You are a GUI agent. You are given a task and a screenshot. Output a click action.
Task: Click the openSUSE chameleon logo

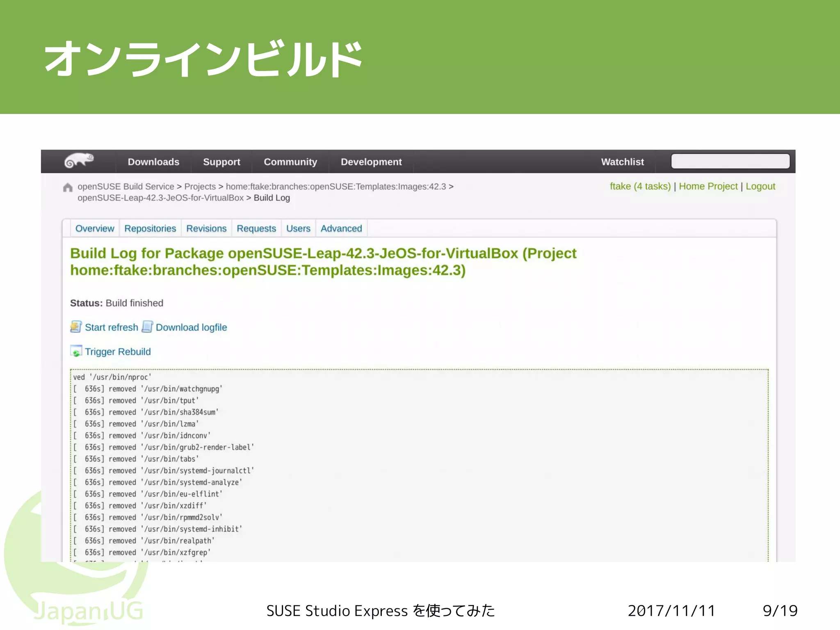point(79,161)
